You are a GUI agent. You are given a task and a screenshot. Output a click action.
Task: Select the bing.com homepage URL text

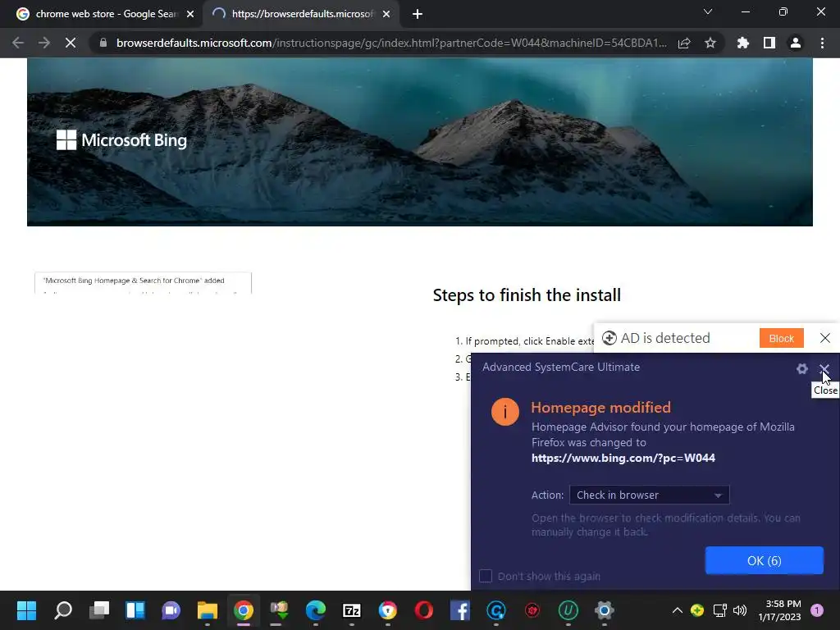click(623, 458)
